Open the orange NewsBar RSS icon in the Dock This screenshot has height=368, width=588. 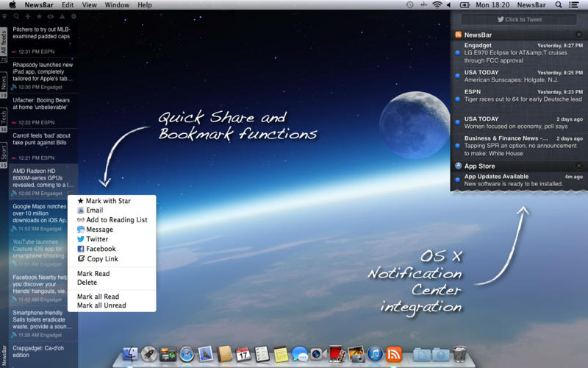(394, 354)
